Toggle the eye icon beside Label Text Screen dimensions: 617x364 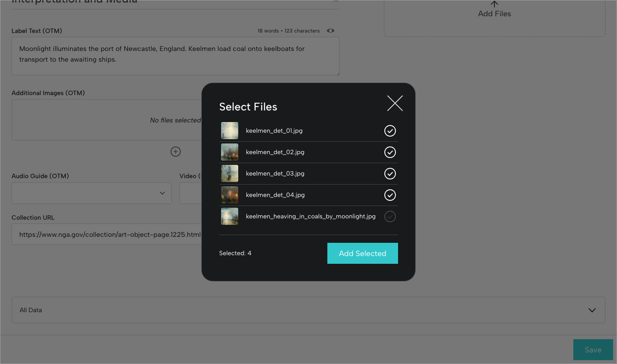[330, 30]
